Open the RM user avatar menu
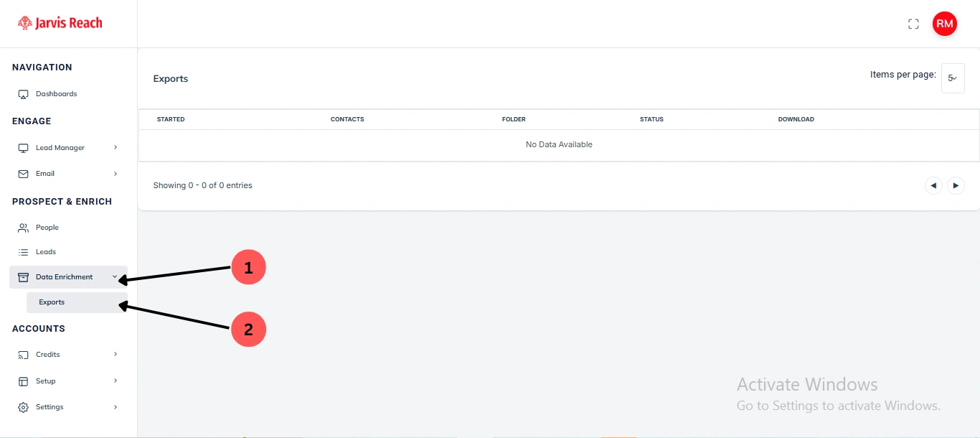Screen dimensions: 980x438 coord(944,24)
